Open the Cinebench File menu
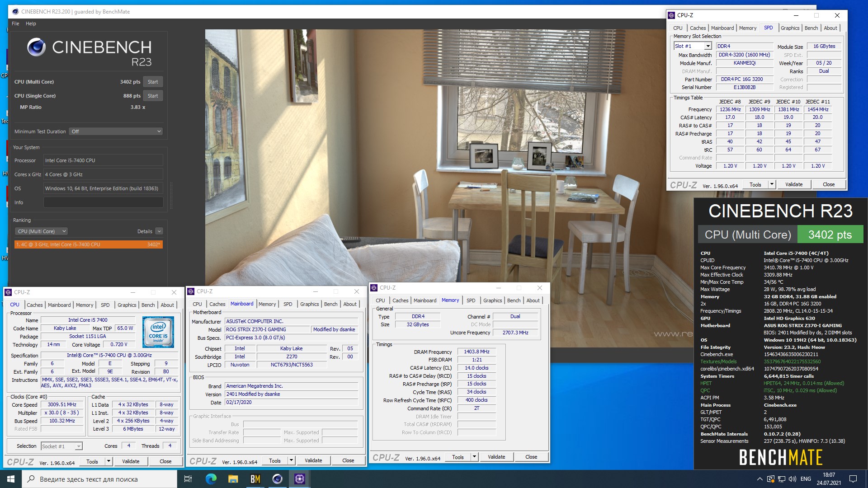 [15, 23]
